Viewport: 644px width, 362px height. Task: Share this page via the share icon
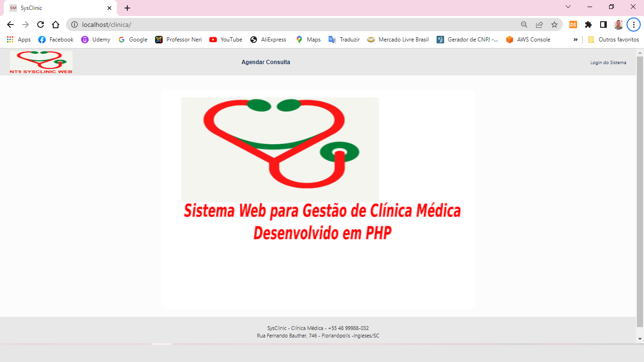[539, 25]
